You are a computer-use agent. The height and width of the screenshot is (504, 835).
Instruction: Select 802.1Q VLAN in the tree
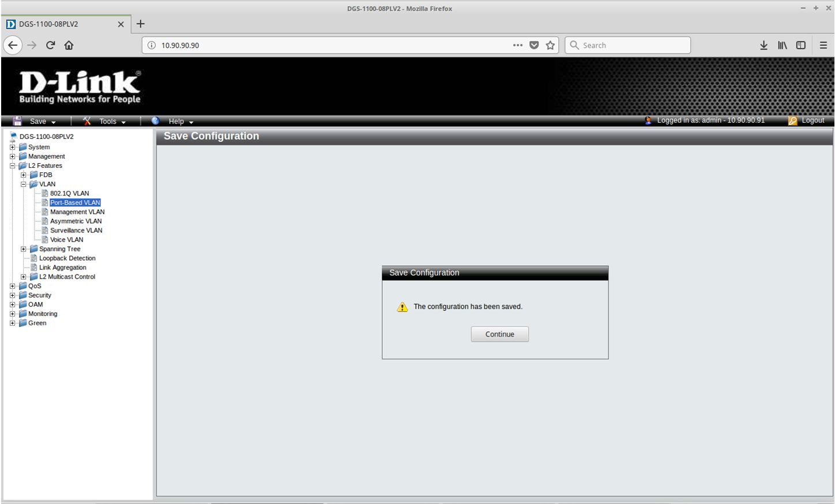(x=69, y=193)
